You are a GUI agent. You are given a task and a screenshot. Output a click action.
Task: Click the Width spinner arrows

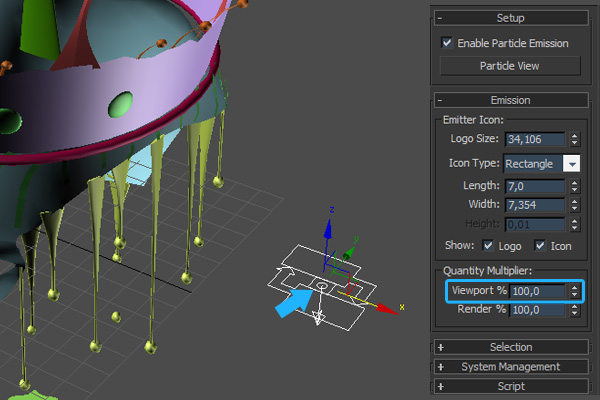pos(574,205)
